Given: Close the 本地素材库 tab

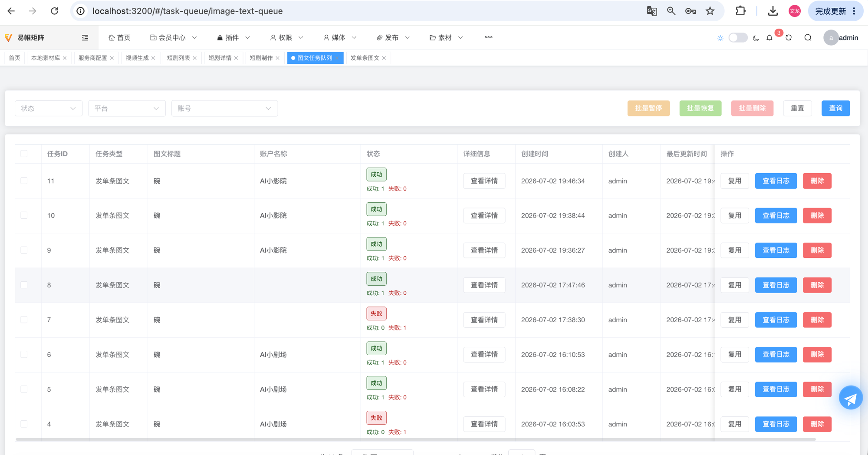Looking at the screenshot, I should click(65, 58).
